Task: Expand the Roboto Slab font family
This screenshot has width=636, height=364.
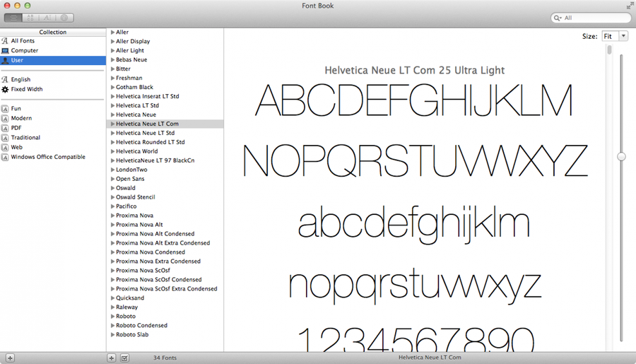Action: [112, 335]
